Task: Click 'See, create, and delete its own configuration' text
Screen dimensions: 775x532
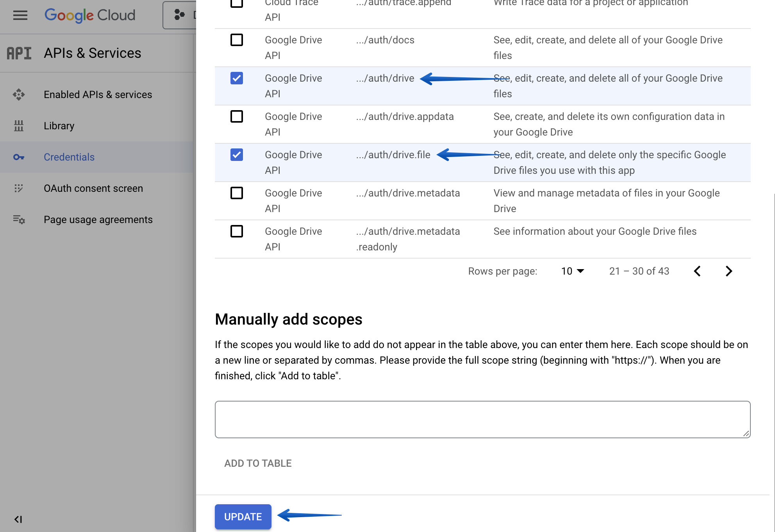Action: pos(609,124)
